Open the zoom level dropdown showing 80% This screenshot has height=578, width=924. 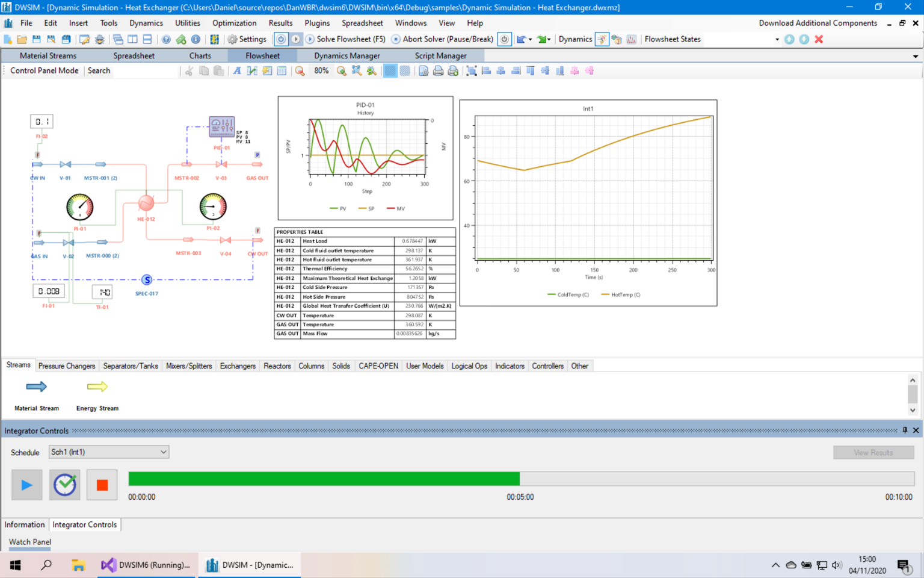[x=321, y=70]
